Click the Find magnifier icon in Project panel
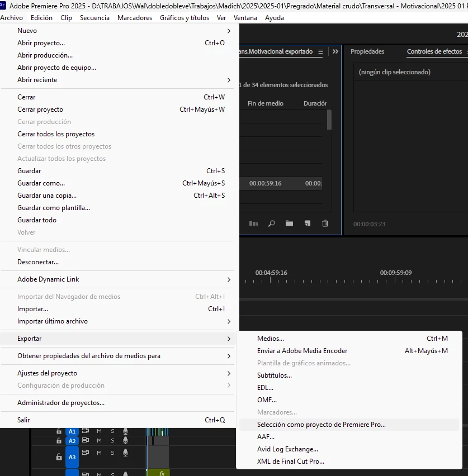Viewport: 468px width, 476px height. point(271,223)
